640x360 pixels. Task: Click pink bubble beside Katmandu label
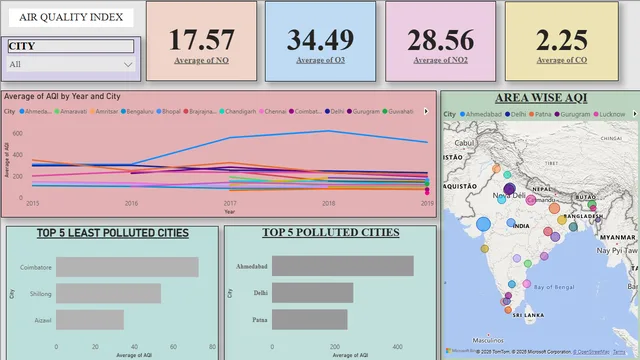tap(531, 200)
